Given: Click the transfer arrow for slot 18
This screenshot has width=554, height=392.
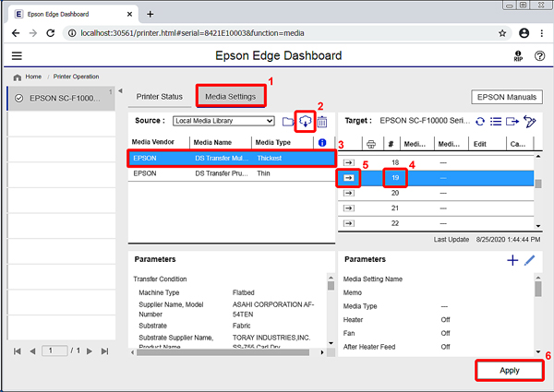Looking at the screenshot, I should [x=349, y=162].
